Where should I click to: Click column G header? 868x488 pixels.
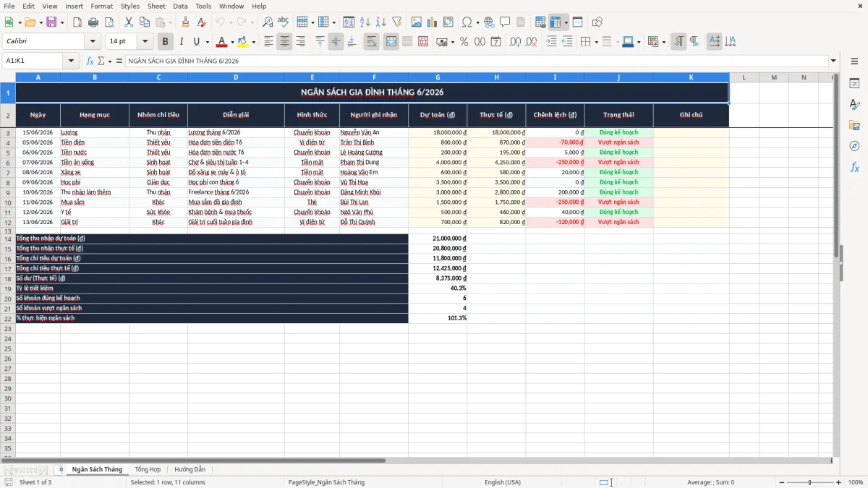(x=438, y=77)
